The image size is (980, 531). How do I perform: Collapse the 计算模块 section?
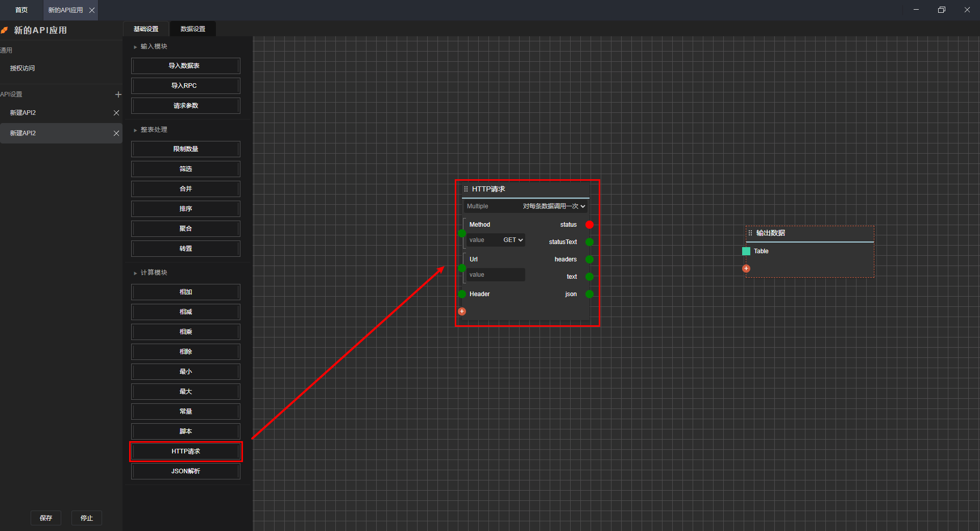[x=135, y=273]
